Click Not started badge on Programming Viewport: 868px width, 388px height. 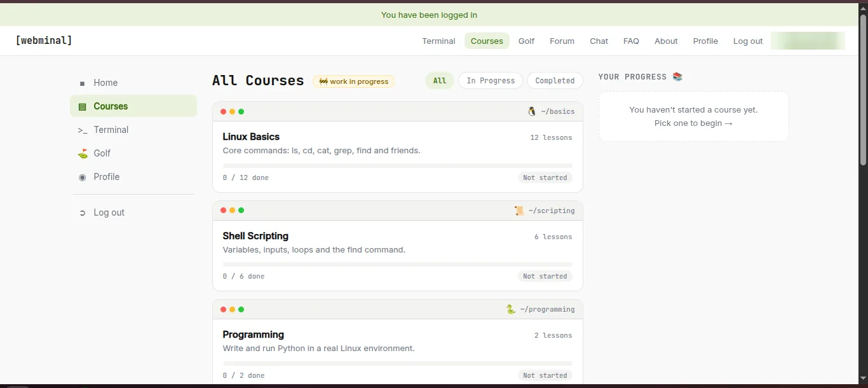pyautogui.click(x=545, y=375)
